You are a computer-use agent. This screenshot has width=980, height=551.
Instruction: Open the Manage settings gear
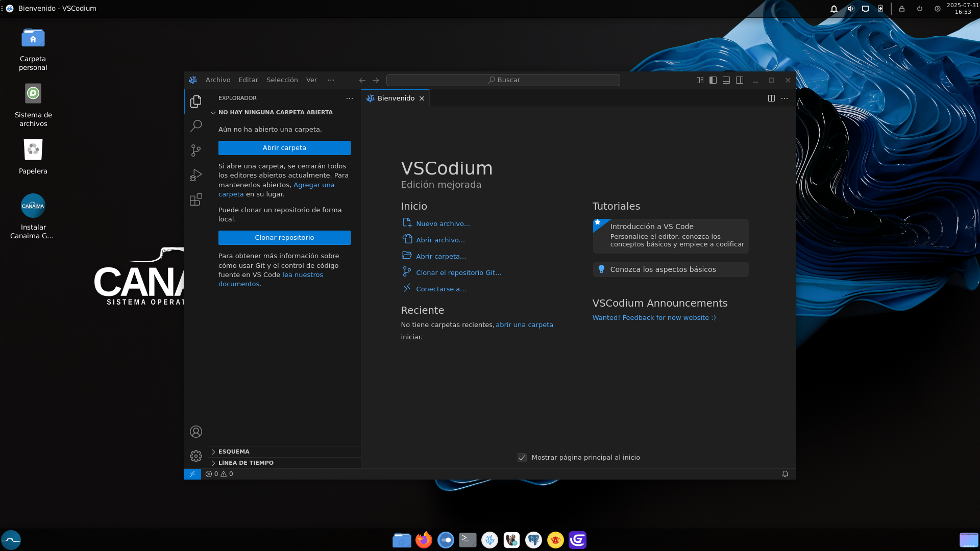pos(195,456)
